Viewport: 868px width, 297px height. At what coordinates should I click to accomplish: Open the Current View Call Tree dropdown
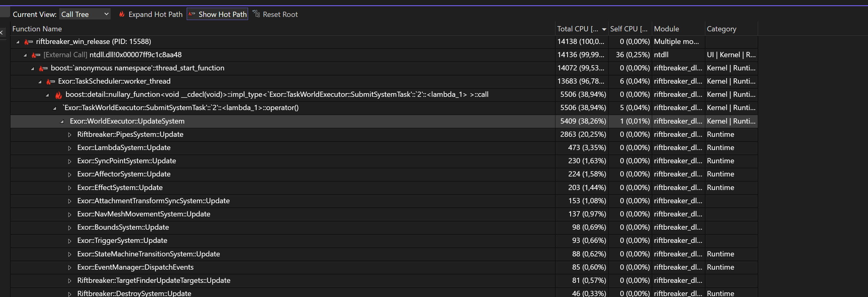[x=85, y=14]
